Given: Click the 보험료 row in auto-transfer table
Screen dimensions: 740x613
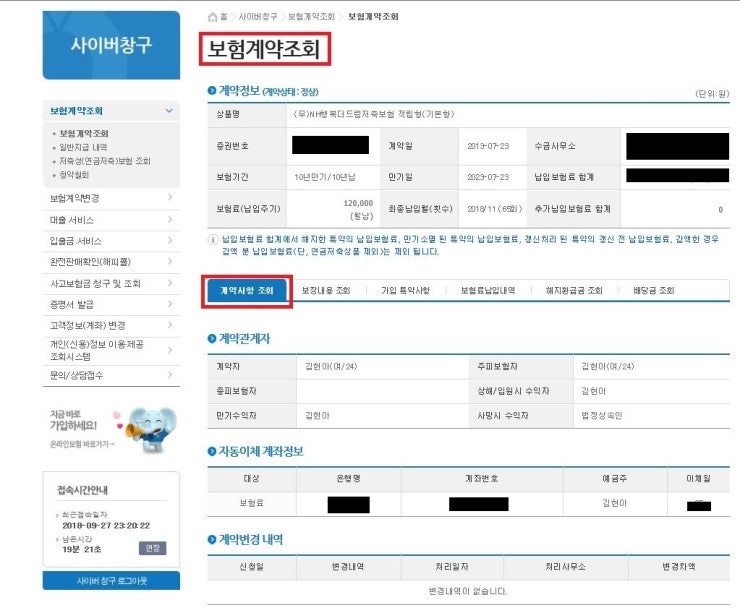Looking at the screenshot, I should coord(468,504).
